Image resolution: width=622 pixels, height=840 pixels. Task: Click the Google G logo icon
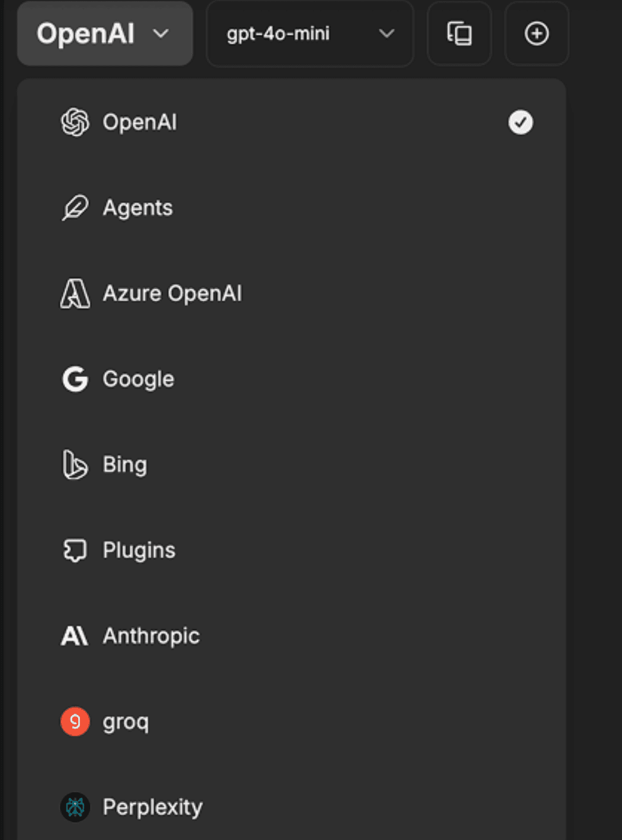pos(75,379)
